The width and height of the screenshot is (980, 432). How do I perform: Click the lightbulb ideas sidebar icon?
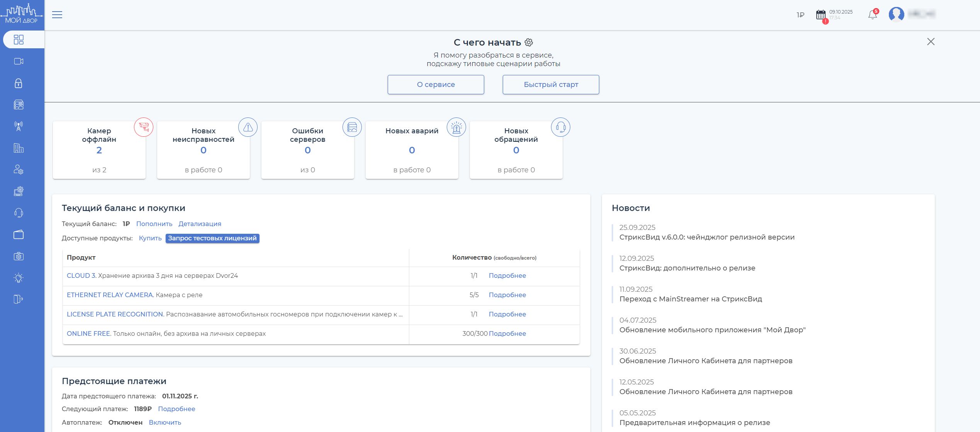[x=19, y=278]
